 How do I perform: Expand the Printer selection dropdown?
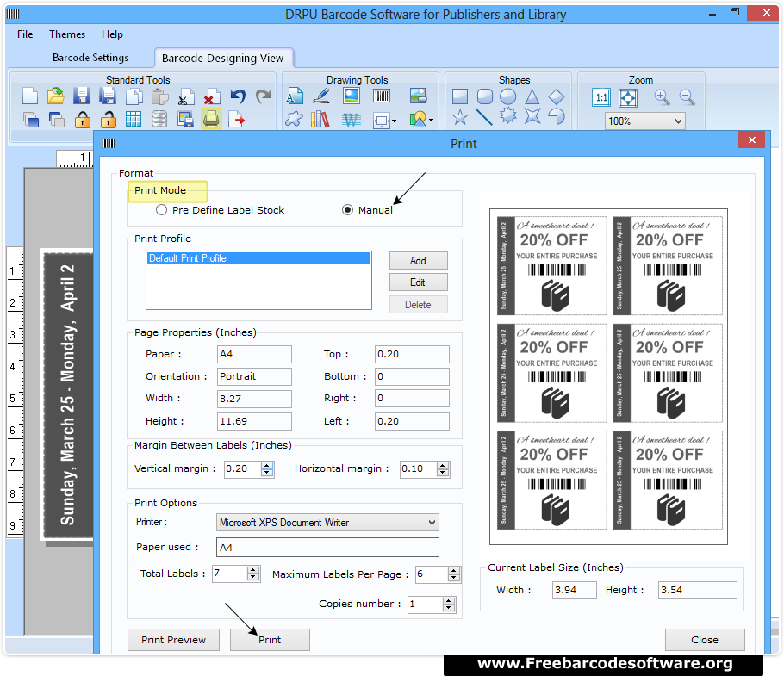tap(432, 523)
